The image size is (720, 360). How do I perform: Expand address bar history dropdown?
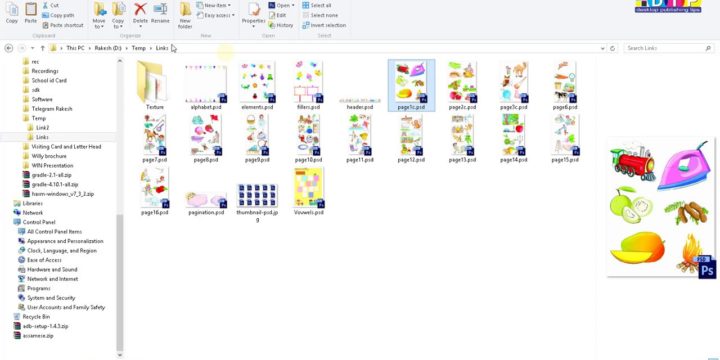(x=602, y=48)
